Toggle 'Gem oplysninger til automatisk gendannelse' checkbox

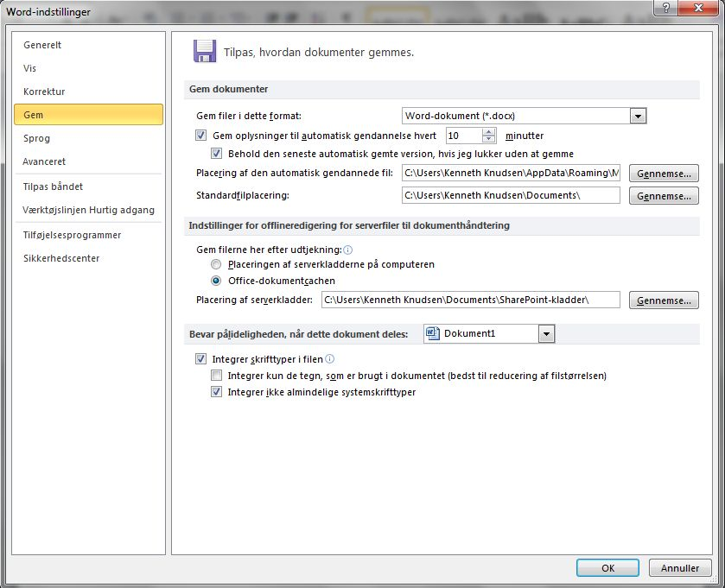point(200,136)
